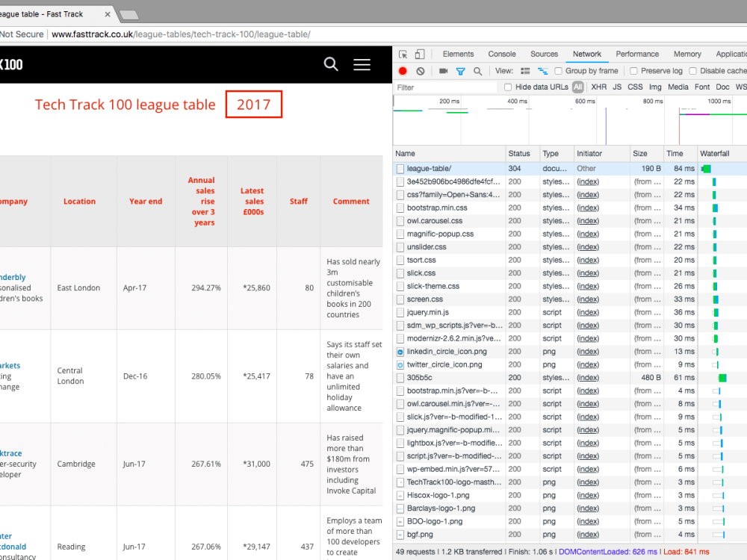Viewport: 747px width, 560px height.
Task: Filter requests by Img type
Action: tap(655, 87)
